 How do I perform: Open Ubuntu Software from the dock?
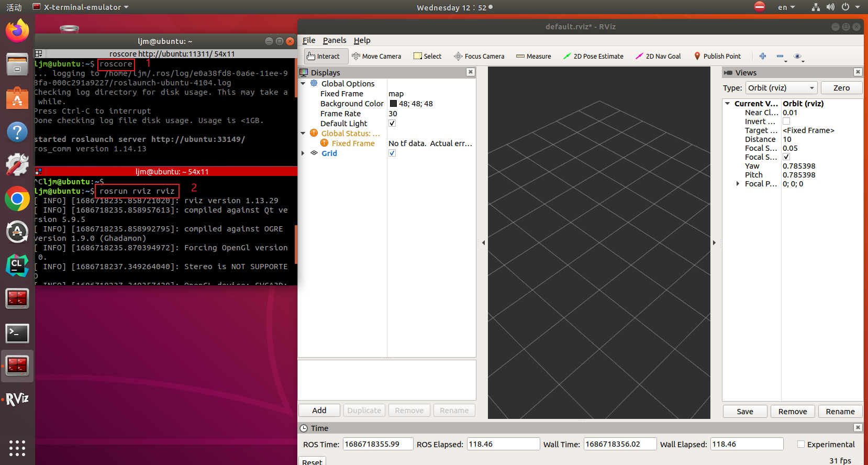tap(17, 98)
